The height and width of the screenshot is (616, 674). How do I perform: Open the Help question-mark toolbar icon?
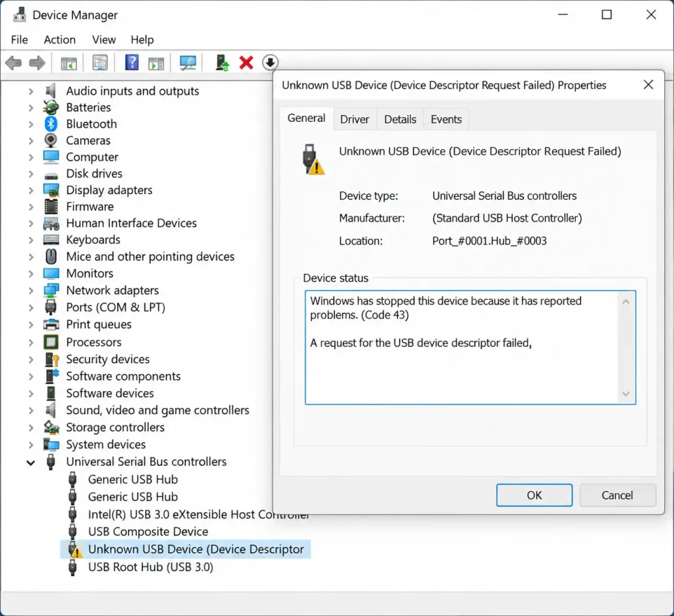pos(132,63)
